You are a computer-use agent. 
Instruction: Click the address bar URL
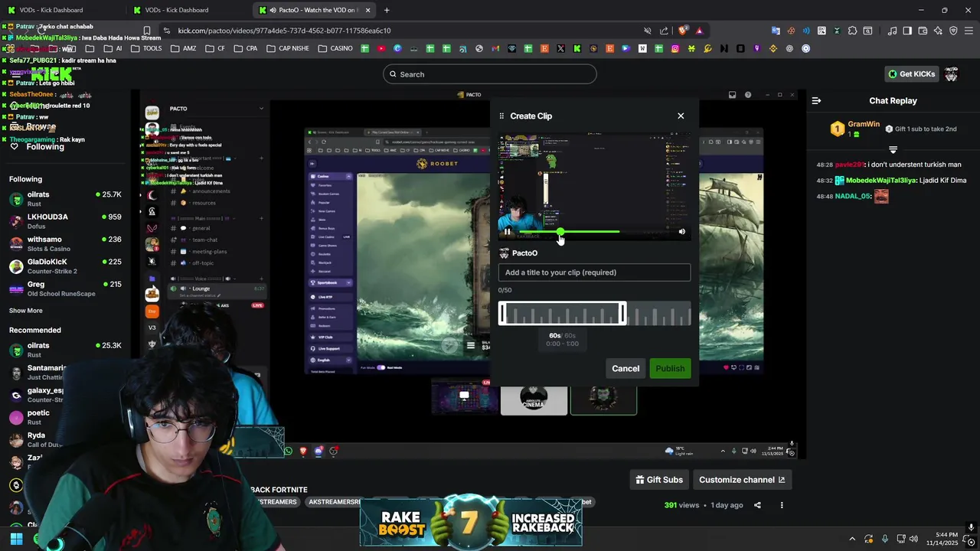pyautogui.click(x=285, y=31)
